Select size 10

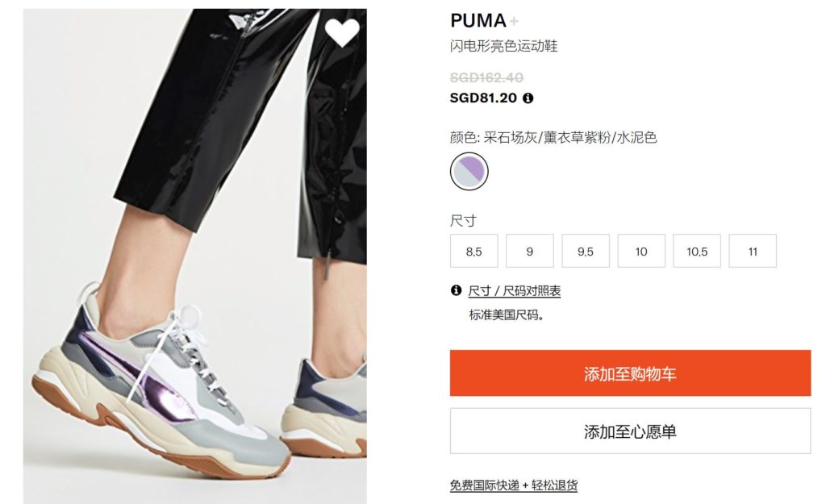[x=641, y=252]
